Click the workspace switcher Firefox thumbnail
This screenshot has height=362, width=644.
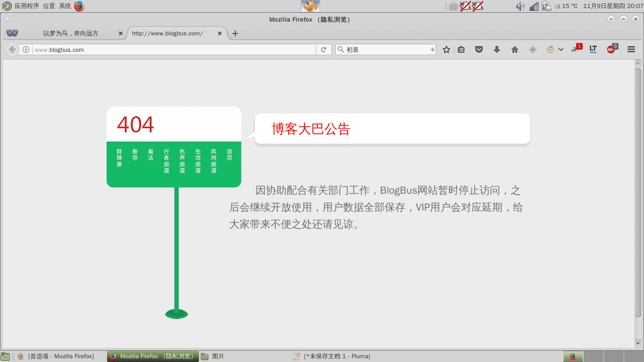(574, 356)
